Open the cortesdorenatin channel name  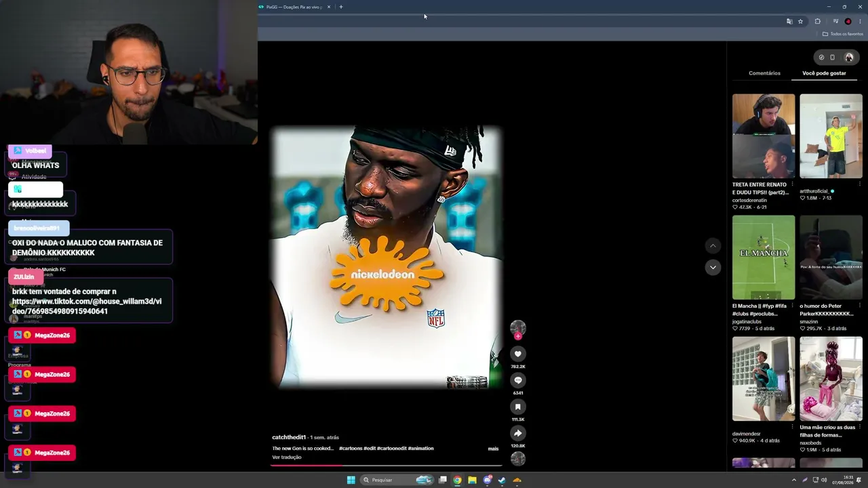[749, 201]
